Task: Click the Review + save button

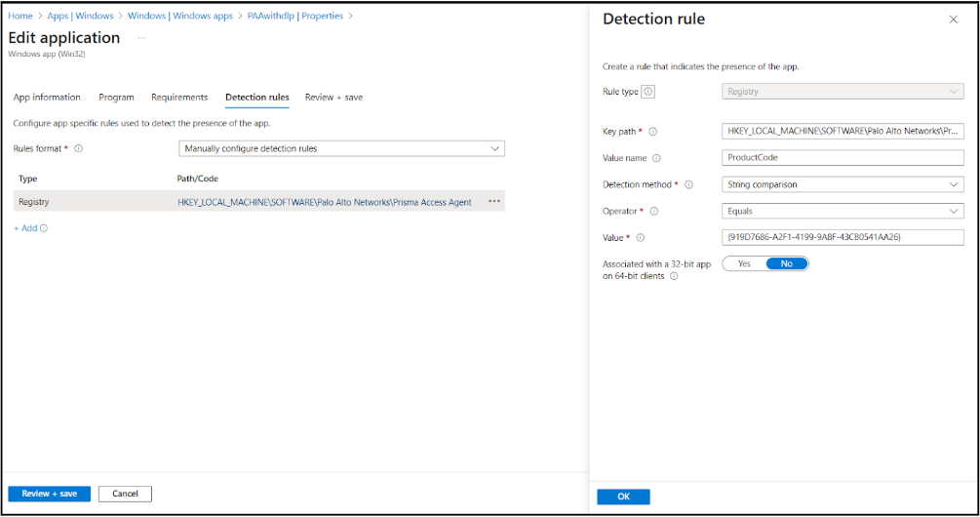Action: coord(50,494)
